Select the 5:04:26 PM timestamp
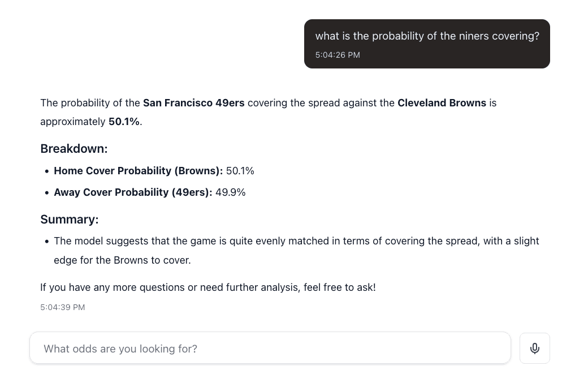Image resolution: width=588 pixels, height=374 pixels. click(338, 55)
